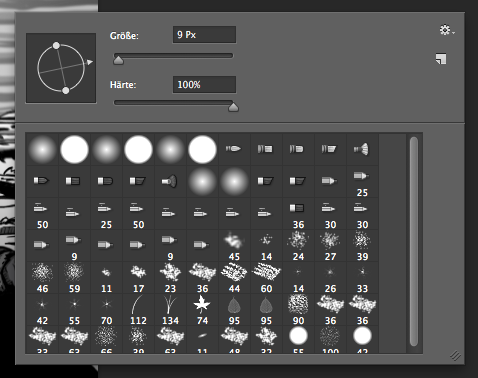Open the brush picker gear menu
Viewport: 478px width, 378px height.
tap(446, 30)
